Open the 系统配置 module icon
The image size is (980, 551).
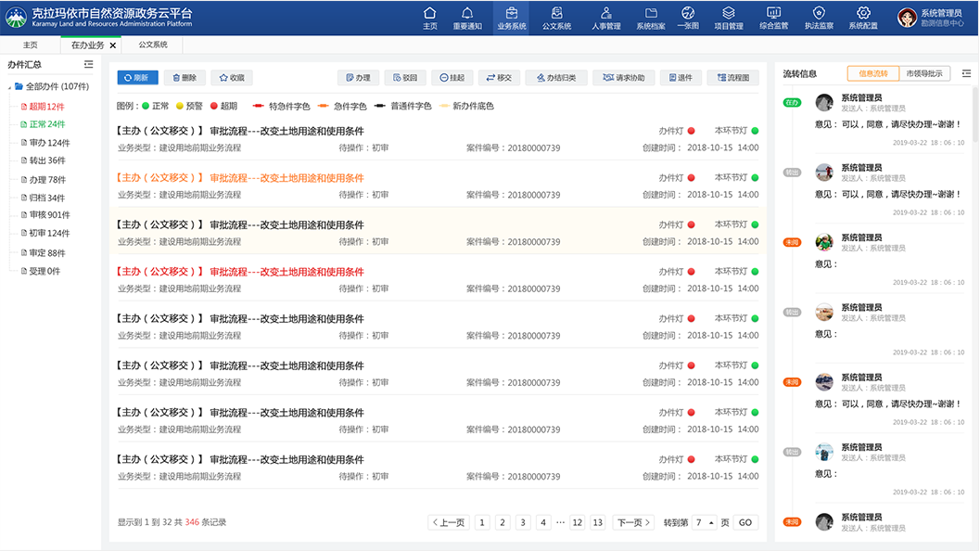[862, 16]
